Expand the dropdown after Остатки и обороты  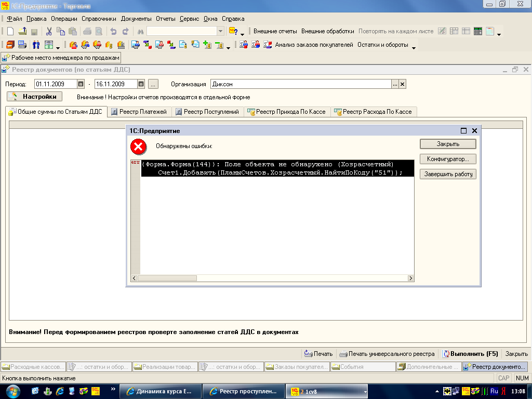pos(414,47)
